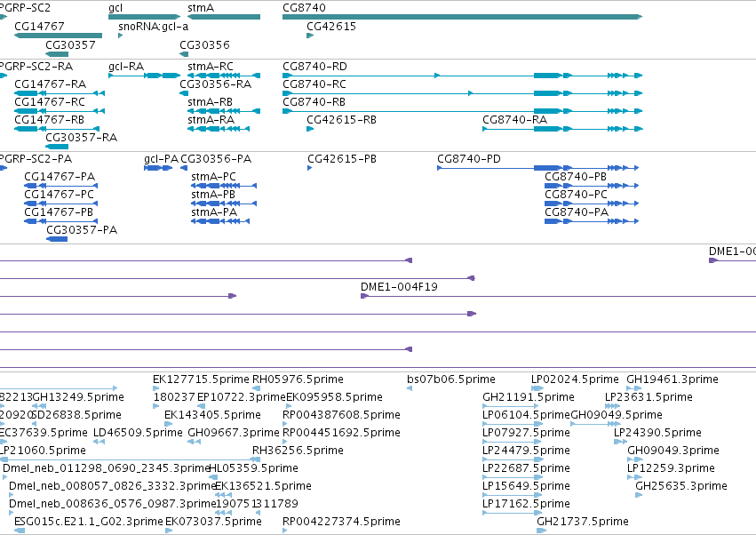This screenshot has height=535, width=756.
Task: Click the CG14767 gene feature
Action: (x=58, y=36)
